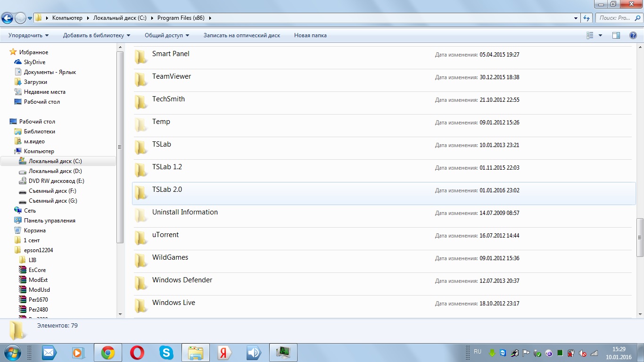This screenshot has width=644, height=362.
Task: Open the Упорядочить menu
Action: 28,35
